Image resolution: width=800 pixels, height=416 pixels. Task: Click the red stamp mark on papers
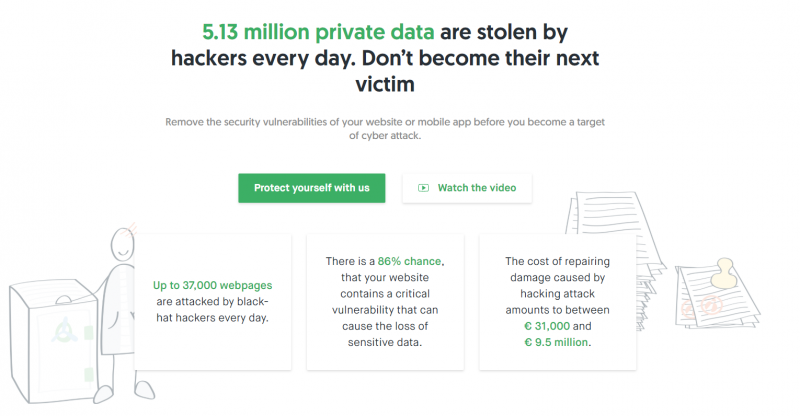click(x=711, y=305)
